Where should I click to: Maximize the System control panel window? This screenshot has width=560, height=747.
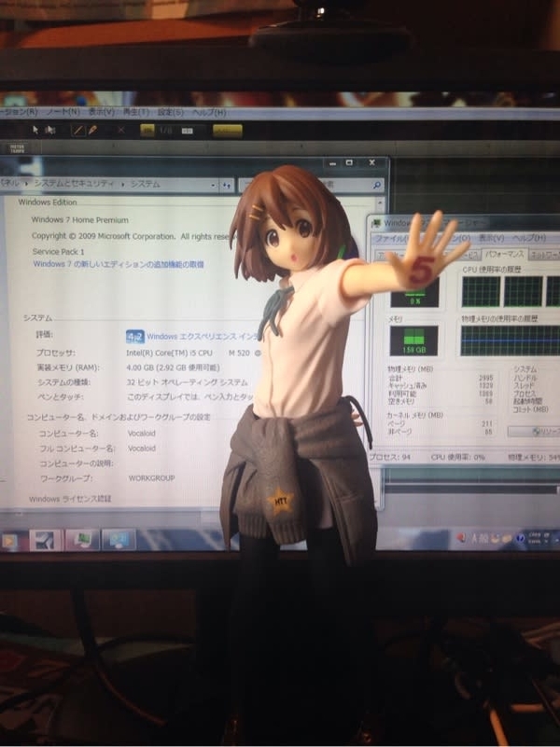(x=349, y=162)
